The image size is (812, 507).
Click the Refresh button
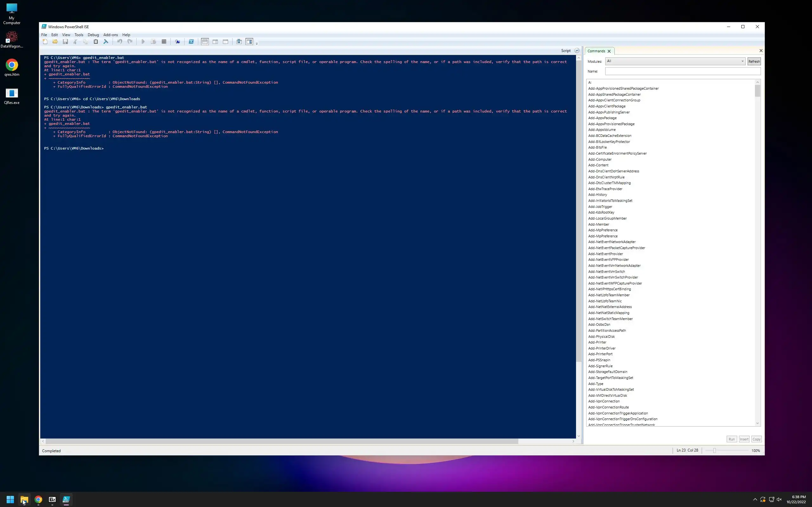click(754, 61)
